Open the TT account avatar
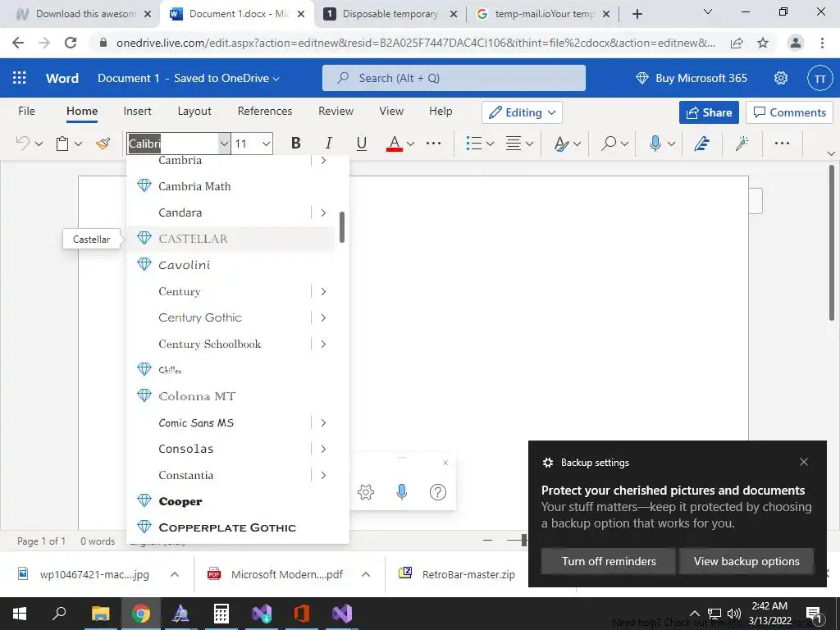The height and width of the screenshot is (630, 840). [x=819, y=79]
